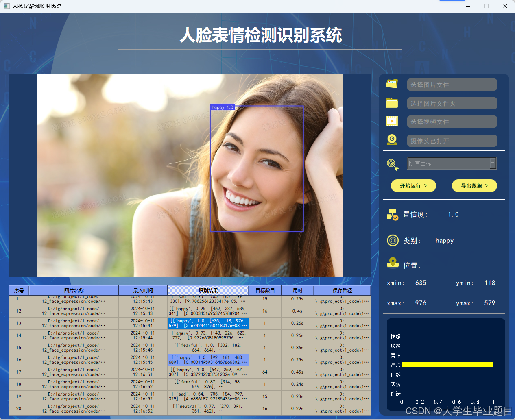This screenshot has height=420, width=515.
Task: Click the detected face image preview
Action: pos(190,175)
